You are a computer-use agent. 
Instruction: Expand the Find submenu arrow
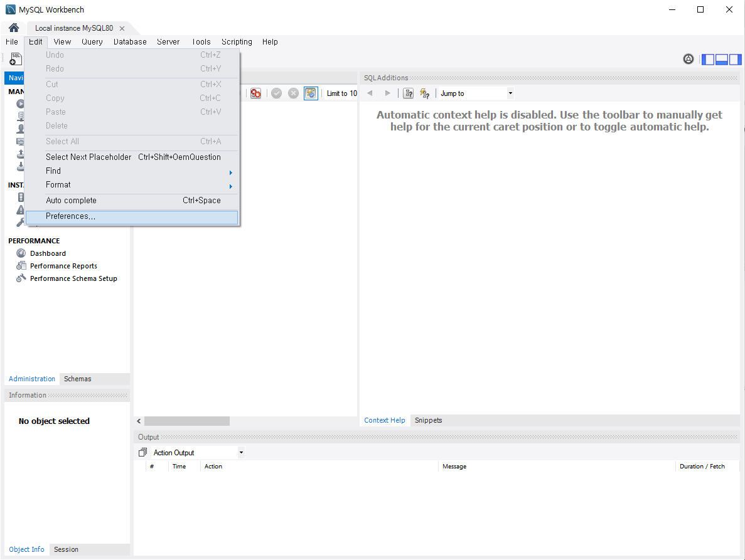(x=231, y=172)
